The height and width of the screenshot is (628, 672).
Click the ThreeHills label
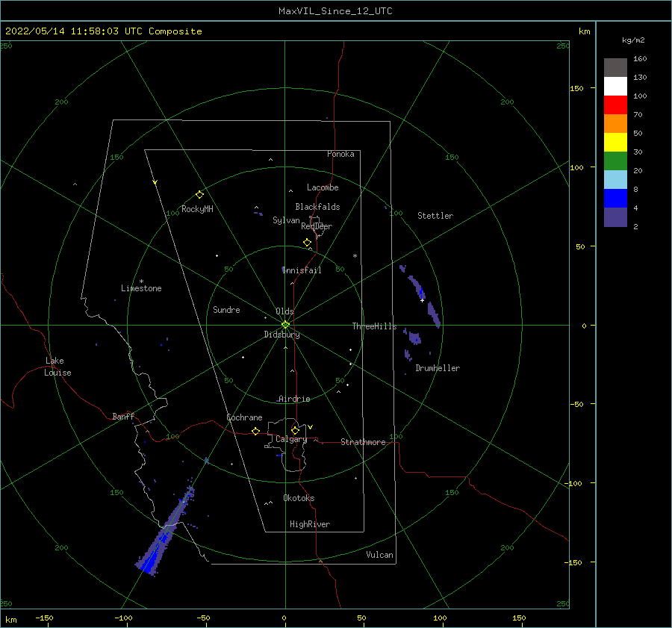click(x=375, y=326)
